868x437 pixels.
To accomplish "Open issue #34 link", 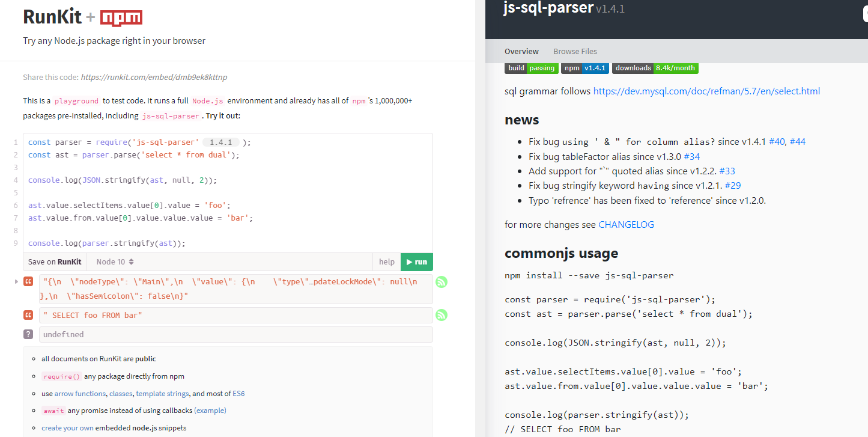I will (692, 156).
